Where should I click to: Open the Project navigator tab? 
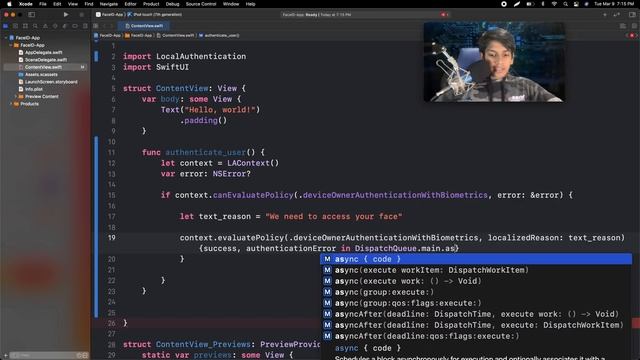(6, 26)
